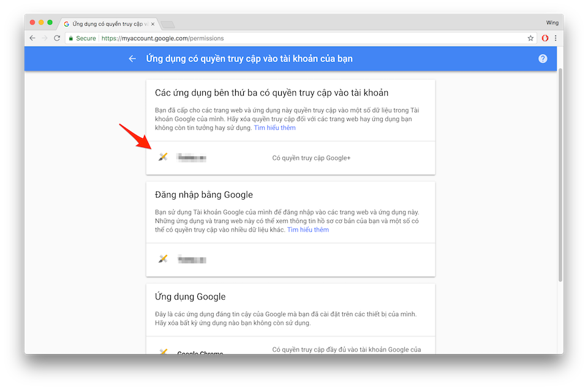Click the browser forward arrow button
The image size is (588, 389).
point(45,38)
